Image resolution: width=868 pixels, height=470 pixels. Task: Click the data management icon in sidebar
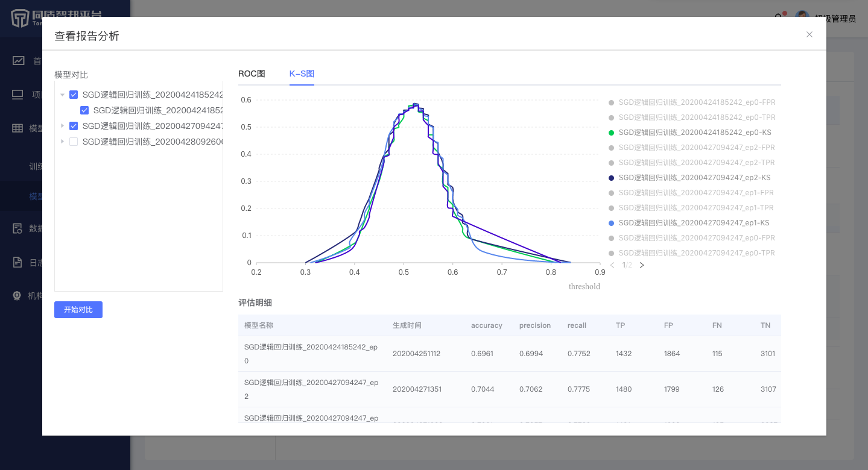pyautogui.click(x=18, y=228)
